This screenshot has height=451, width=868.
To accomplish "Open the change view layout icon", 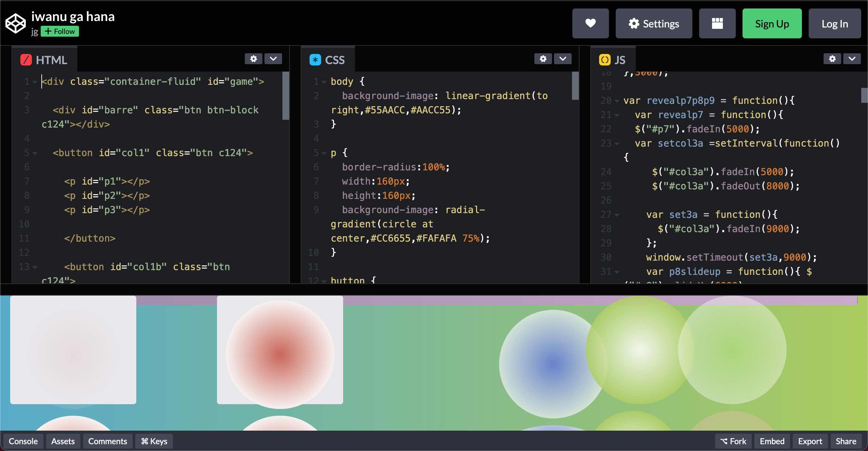I will point(717,23).
